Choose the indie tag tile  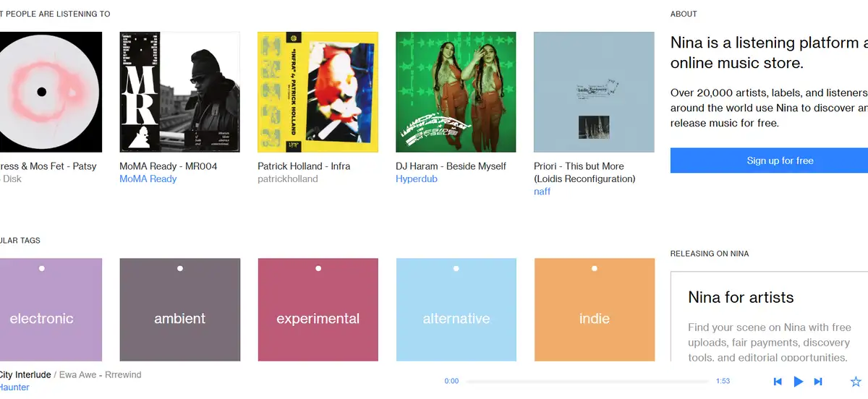[x=594, y=309]
